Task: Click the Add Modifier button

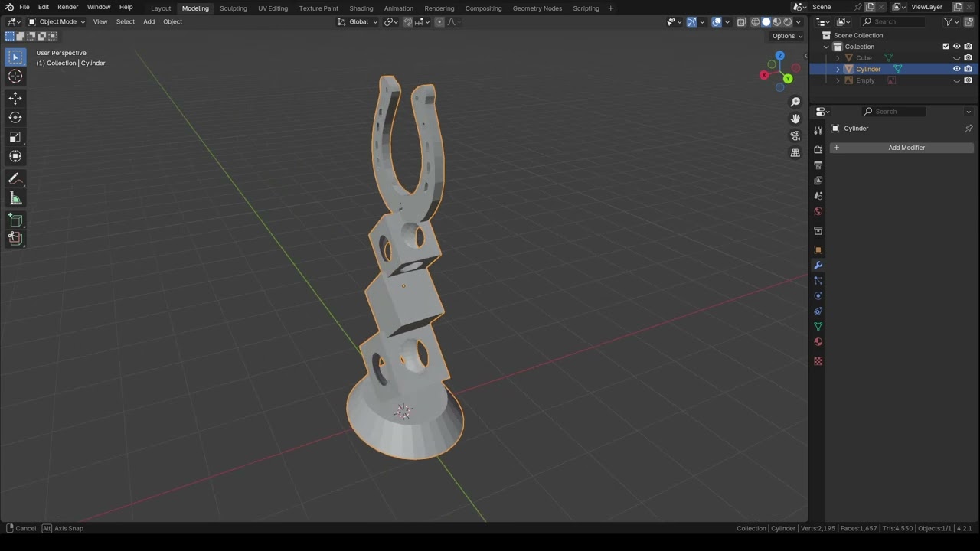Action: pos(902,148)
